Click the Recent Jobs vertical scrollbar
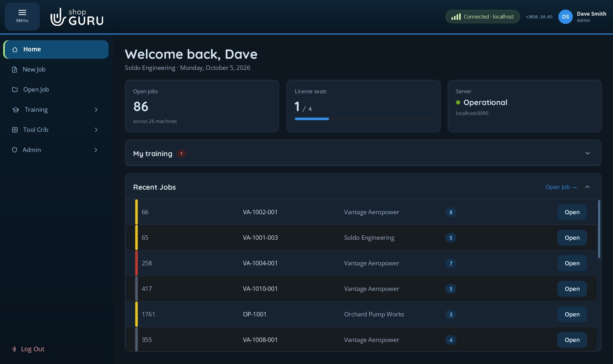613x364 pixels. [x=599, y=229]
